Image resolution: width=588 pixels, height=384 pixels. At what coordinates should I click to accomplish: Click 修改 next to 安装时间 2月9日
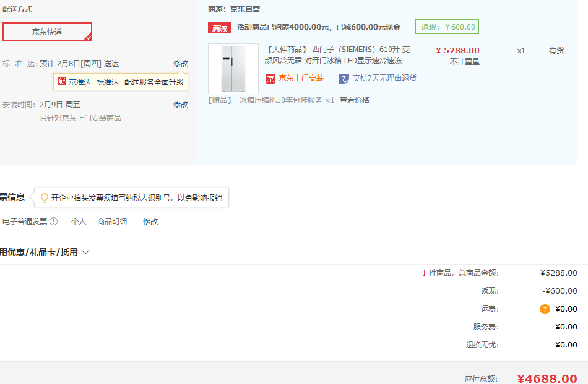click(x=180, y=104)
